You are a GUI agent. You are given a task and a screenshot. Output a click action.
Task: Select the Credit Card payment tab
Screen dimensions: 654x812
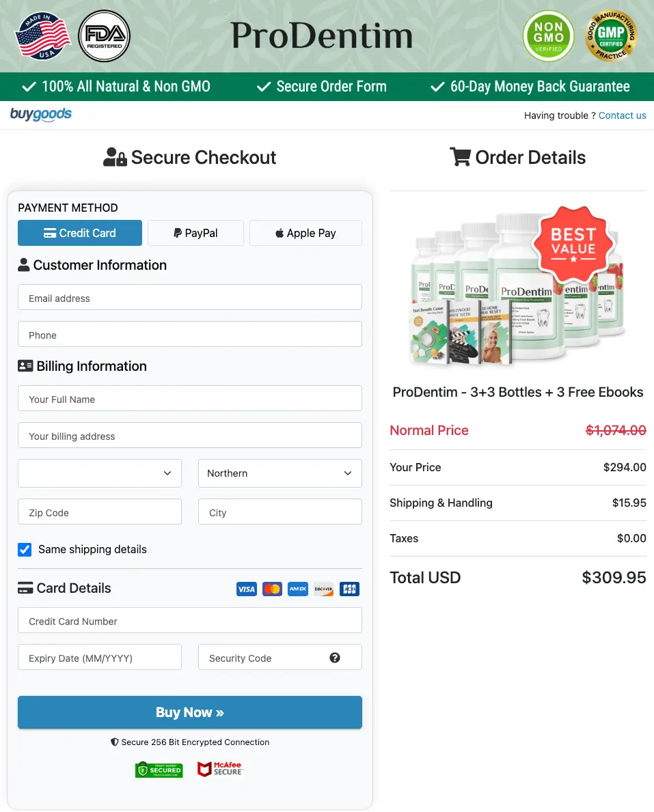tap(80, 233)
